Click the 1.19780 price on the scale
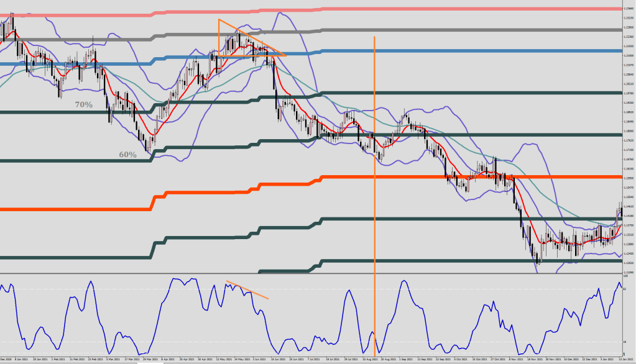The image size is (636, 364). tap(628, 93)
